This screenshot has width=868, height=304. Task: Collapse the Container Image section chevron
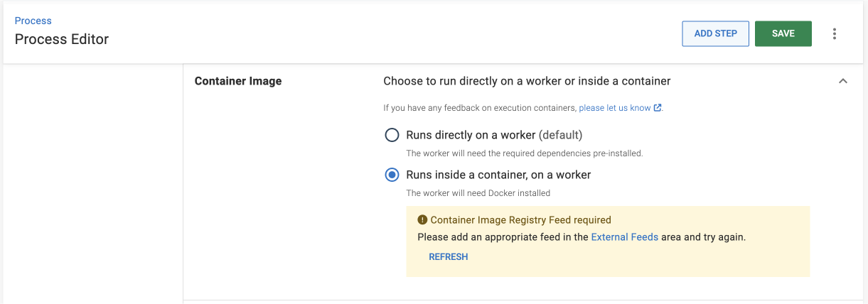[843, 82]
